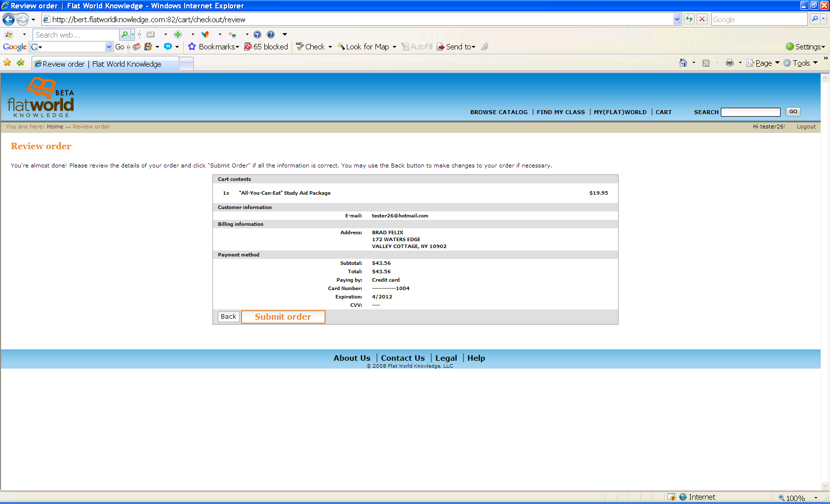Viewport: 830px width, 504px height.
Task: Open the Favorites Center star icon
Action: (x=7, y=63)
